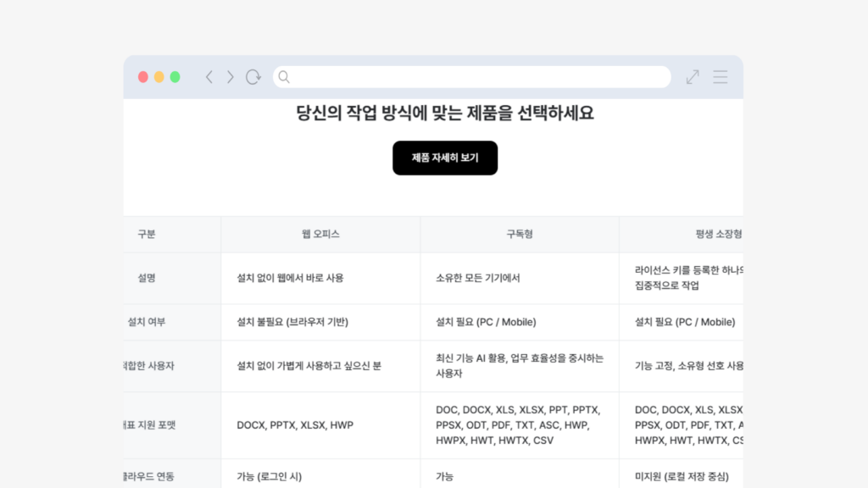Click 구독형 supported formats cell with CSV
This screenshot has height=488, width=868.
[x=518, y=425]
